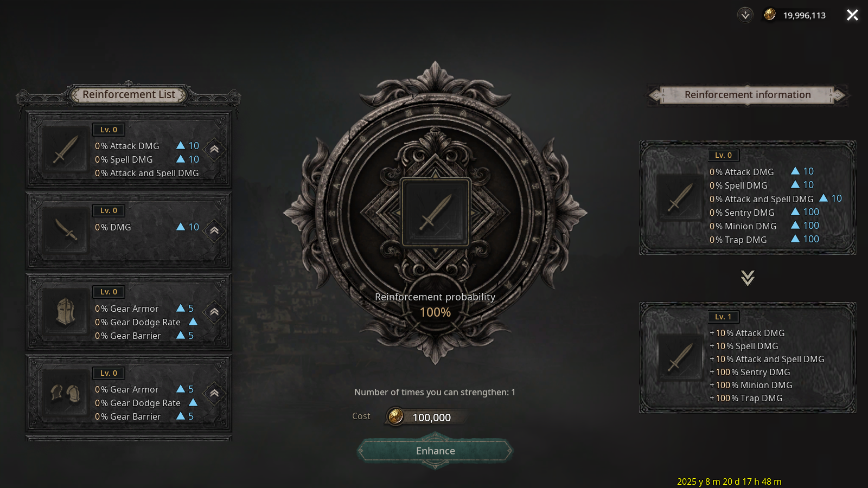The image size is (868, 488).
Task: Select the sword icon in first reinforcement entry
Action: point(66,150)
